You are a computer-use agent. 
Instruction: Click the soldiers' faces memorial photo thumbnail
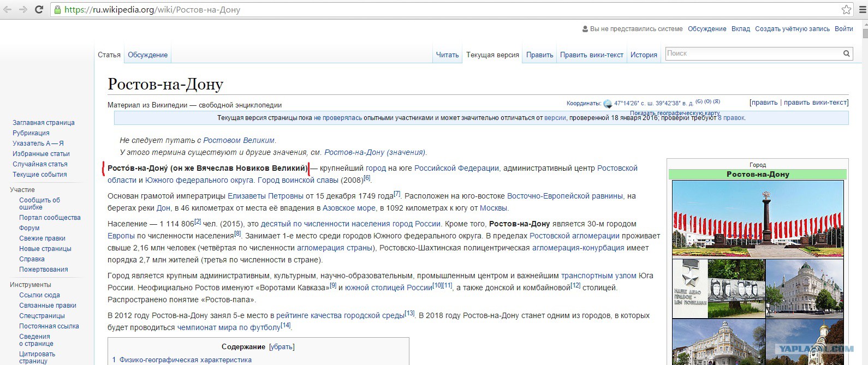[736, 288]
